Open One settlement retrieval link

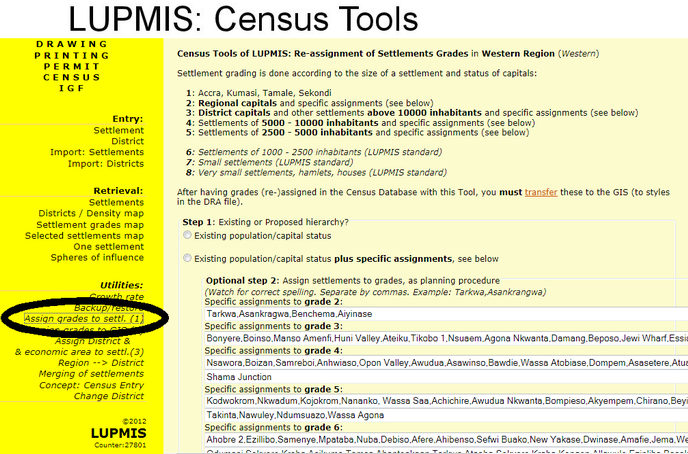tap(109, 247)
